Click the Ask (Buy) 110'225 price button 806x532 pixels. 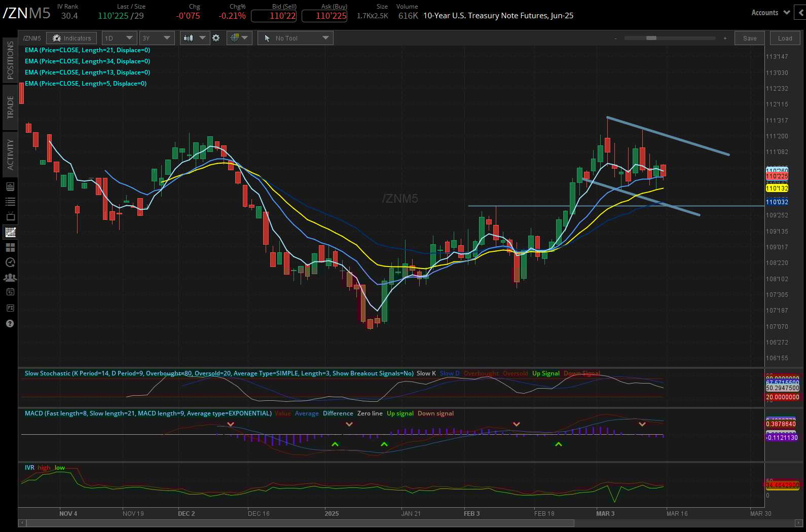click(x=324, y=16)
